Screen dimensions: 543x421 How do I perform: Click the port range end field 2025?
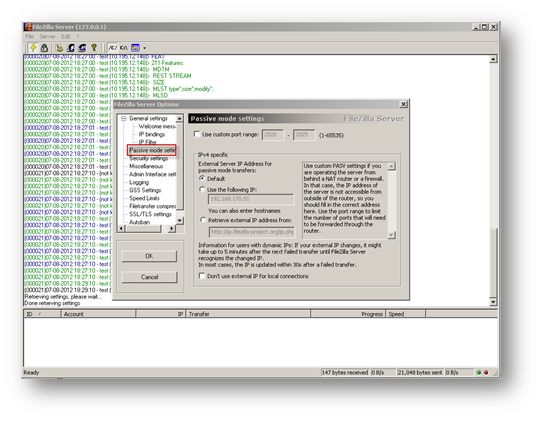(304, 135)
